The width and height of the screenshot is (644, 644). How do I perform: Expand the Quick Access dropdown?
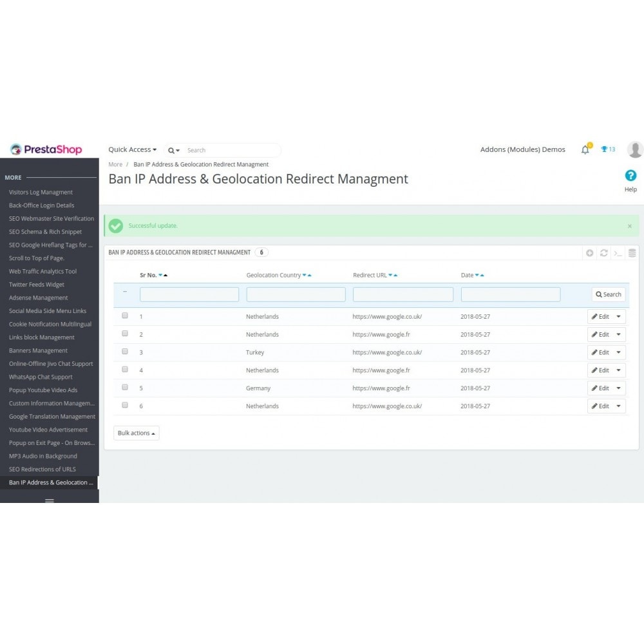click(132, 149)
